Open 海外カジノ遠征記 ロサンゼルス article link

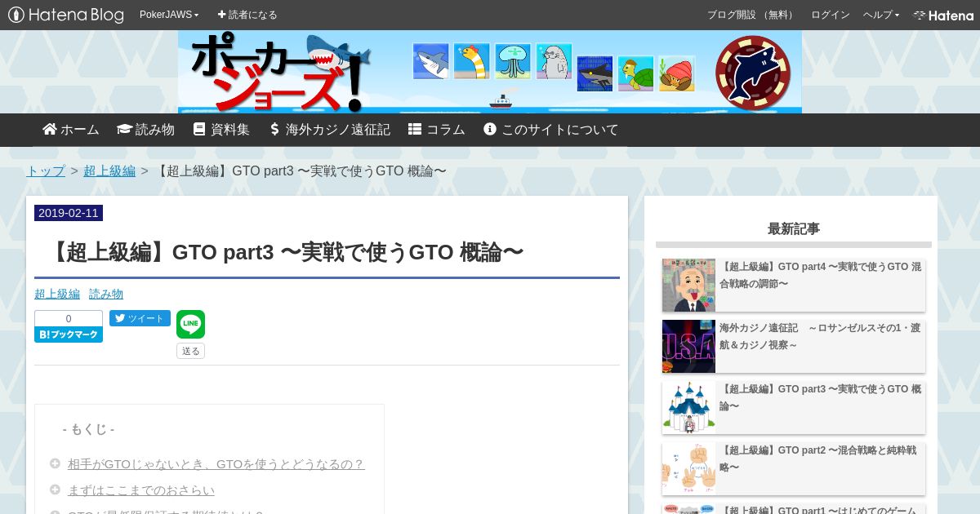(x=820, y=336)
